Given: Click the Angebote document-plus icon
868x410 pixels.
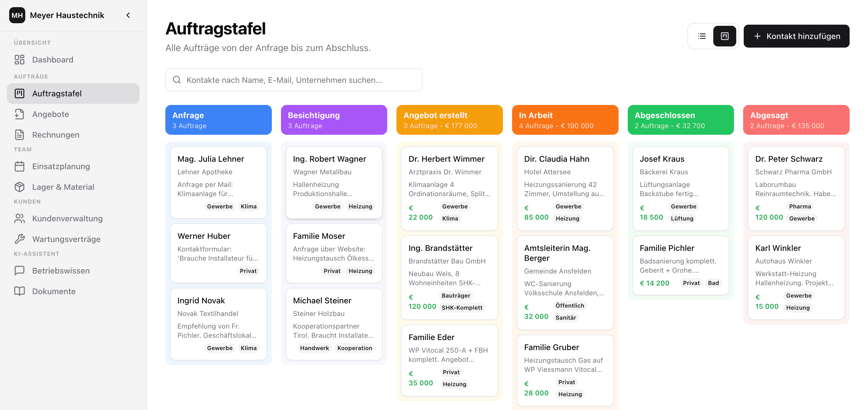Looking at the screenshot, I should click(x=20, y=114).
